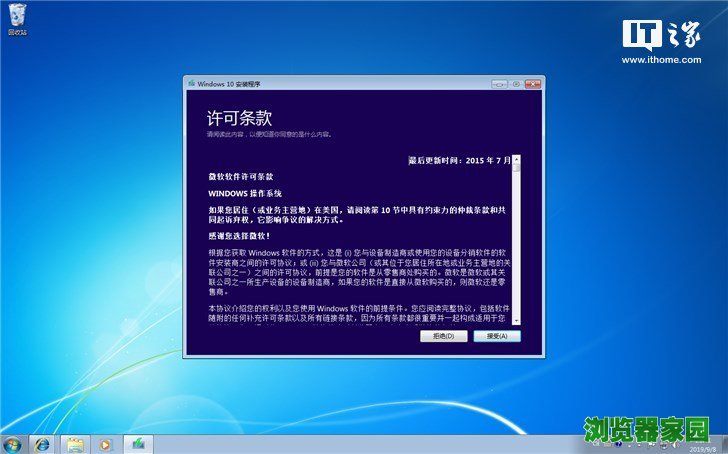Viewport: 728px width, 454px height.
Task: Minimize the Windows 10 setup window
Action: [x=500, y=84]
